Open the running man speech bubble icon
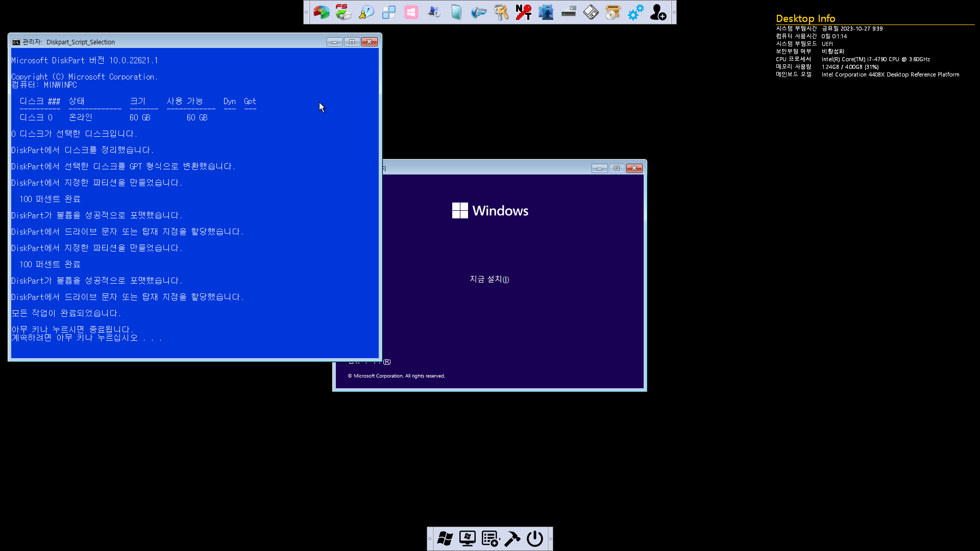Image resolution: width=980 pixels, height=551 pixels. [366, 12]
